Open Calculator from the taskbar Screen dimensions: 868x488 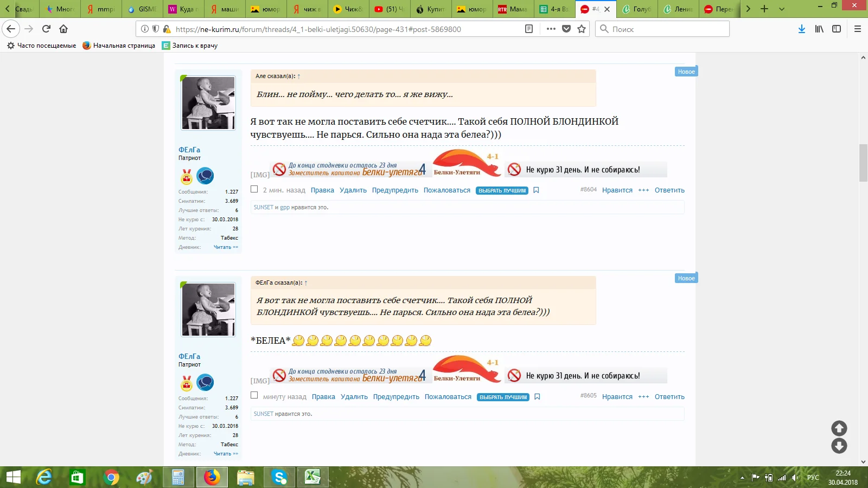point(178,477)
